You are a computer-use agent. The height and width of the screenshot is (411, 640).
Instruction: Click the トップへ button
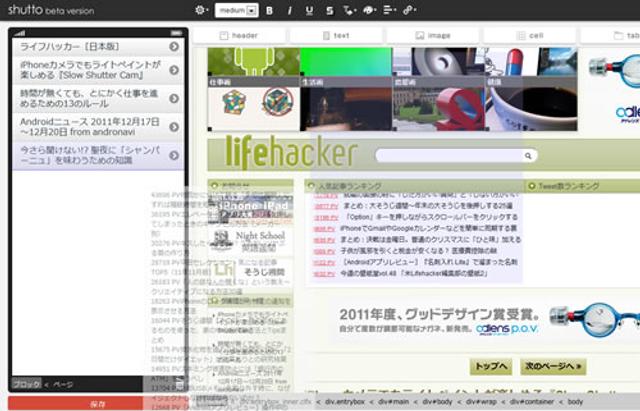491,367
